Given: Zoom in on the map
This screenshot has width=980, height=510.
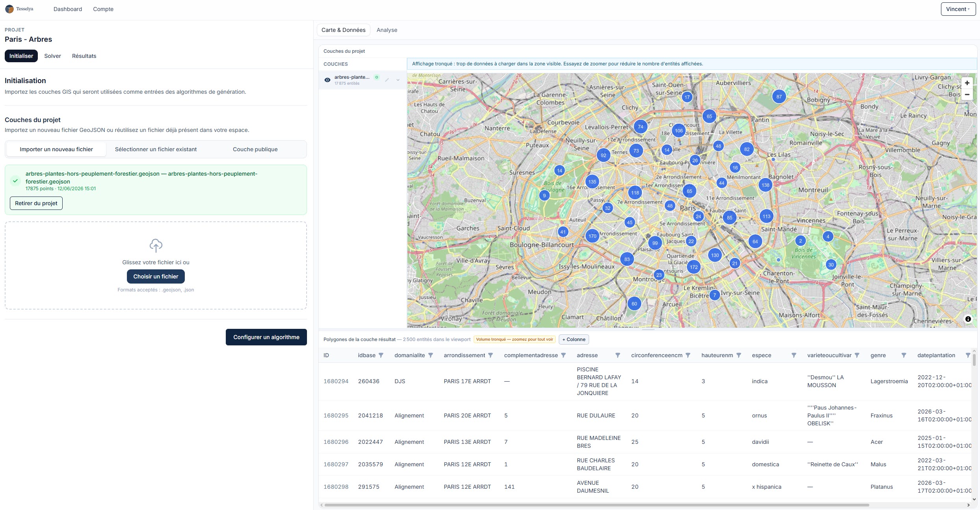Looking at the screenshot, I should point(967,83).
